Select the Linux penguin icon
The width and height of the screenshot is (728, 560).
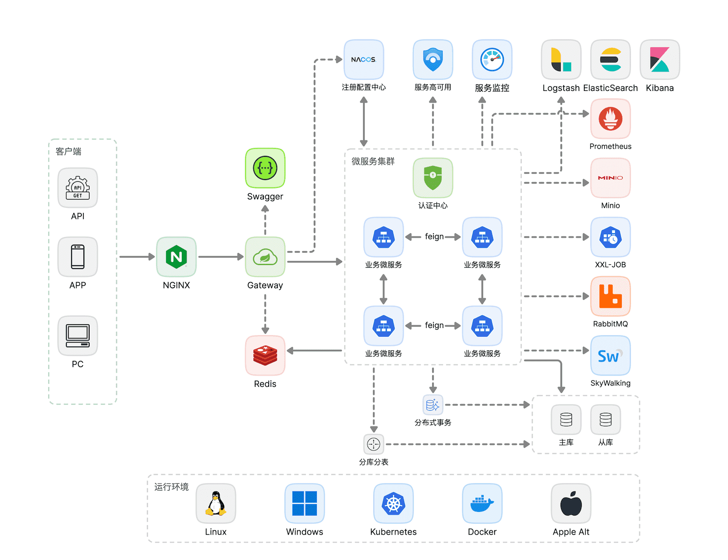point(216,503)
